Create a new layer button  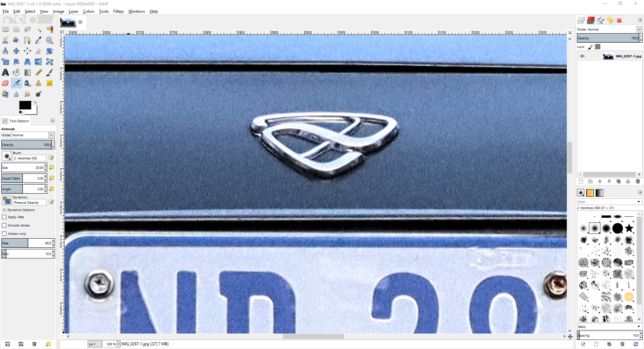coord(581,182)
